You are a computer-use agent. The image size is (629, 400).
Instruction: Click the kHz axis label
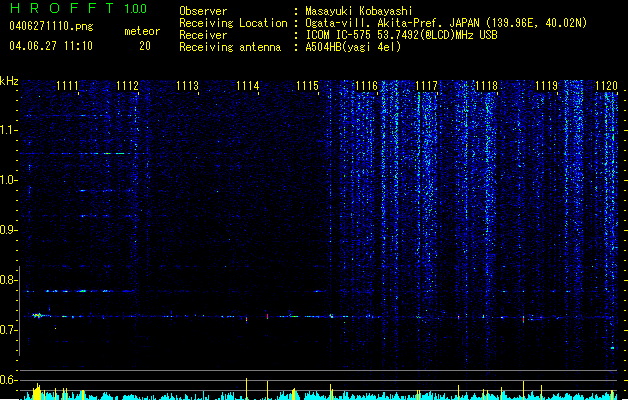[9, 81]
